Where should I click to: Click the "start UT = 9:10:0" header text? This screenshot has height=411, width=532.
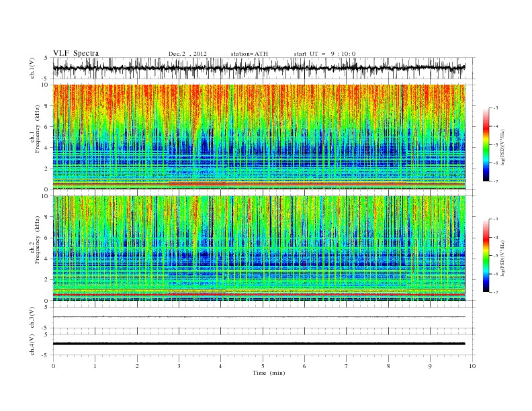click(324, 54)
